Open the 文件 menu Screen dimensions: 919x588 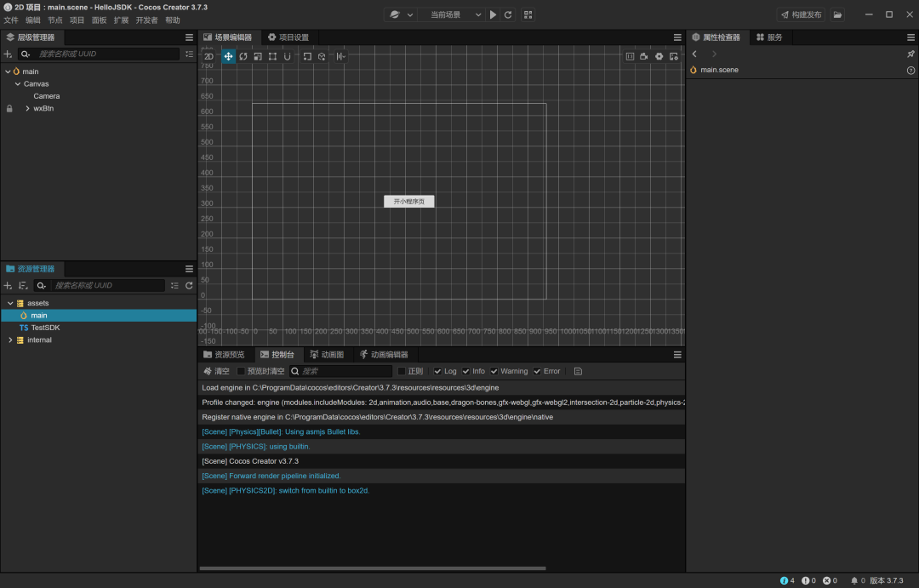click(x=11, y=20)
